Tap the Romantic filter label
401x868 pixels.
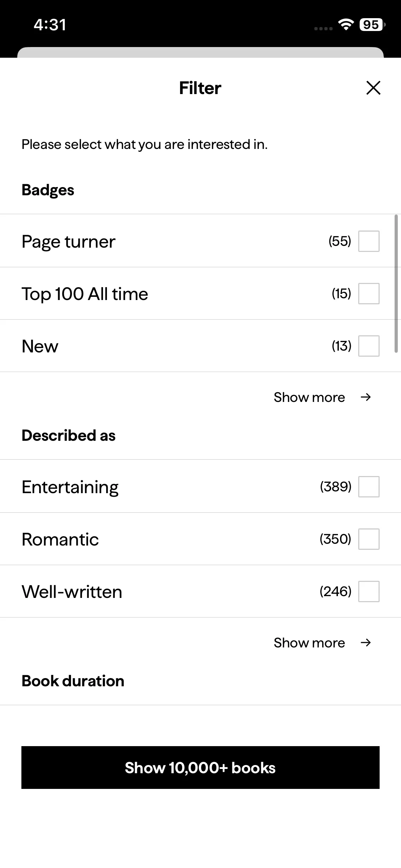(x=60, y=539)
